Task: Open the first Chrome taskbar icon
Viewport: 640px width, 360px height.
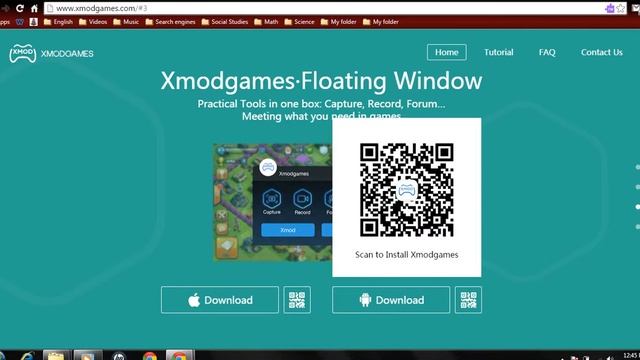Action: tap(150, 356)
